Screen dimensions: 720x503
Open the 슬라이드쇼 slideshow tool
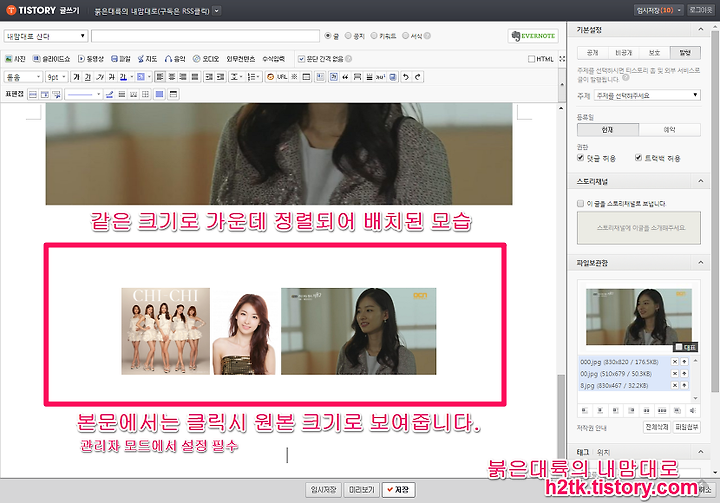51,59
